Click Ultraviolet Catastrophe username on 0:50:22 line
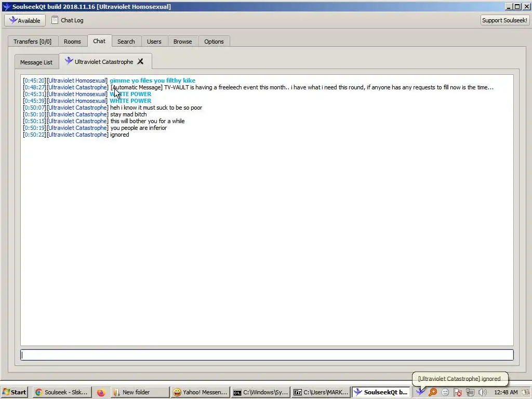Screen dimensions: 532x399 78,135
